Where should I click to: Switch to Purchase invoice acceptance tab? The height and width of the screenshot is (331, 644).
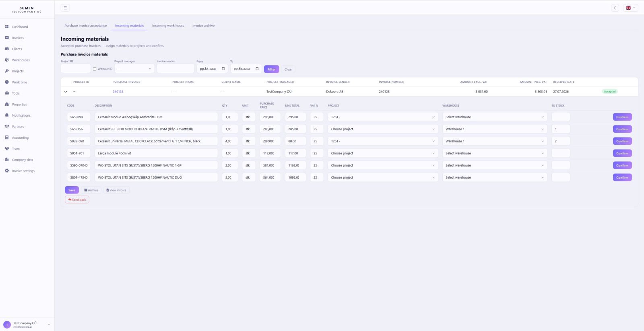pyautogui.click(x=86, y=26)
